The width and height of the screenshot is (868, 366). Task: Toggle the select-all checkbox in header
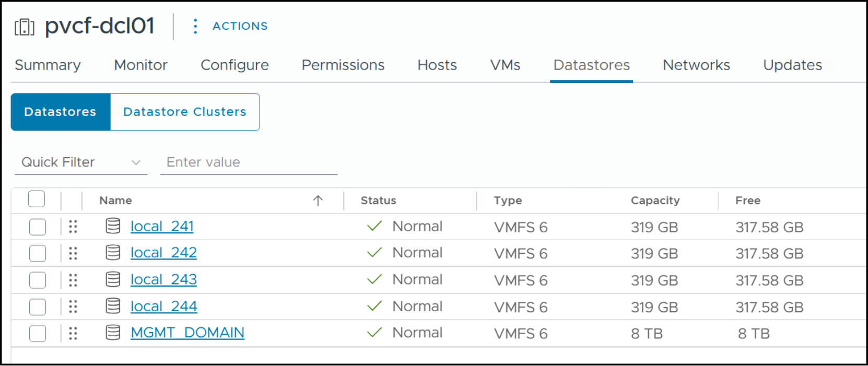(37, 199)
